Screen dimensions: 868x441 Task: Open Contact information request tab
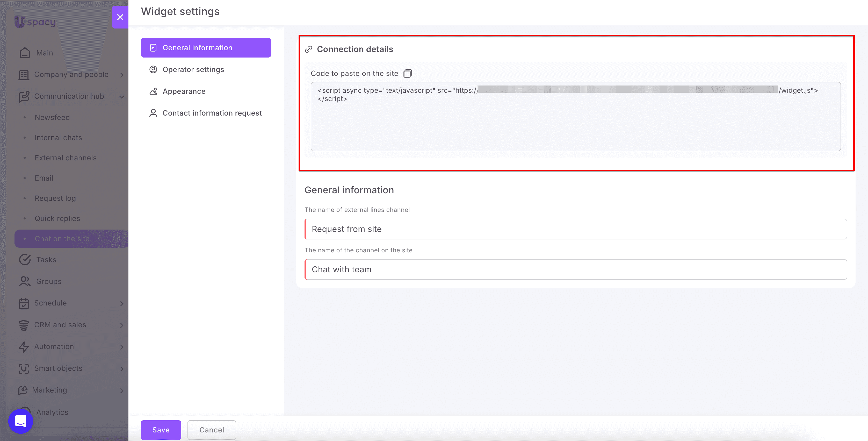[206, 113]
